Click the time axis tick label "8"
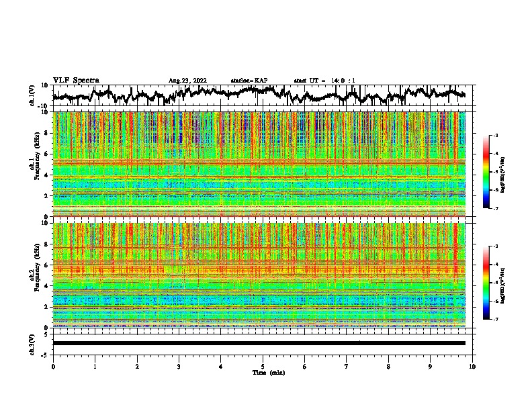This screenshot has width=532, height=411. pyautogui.click(x=388, y=367)
